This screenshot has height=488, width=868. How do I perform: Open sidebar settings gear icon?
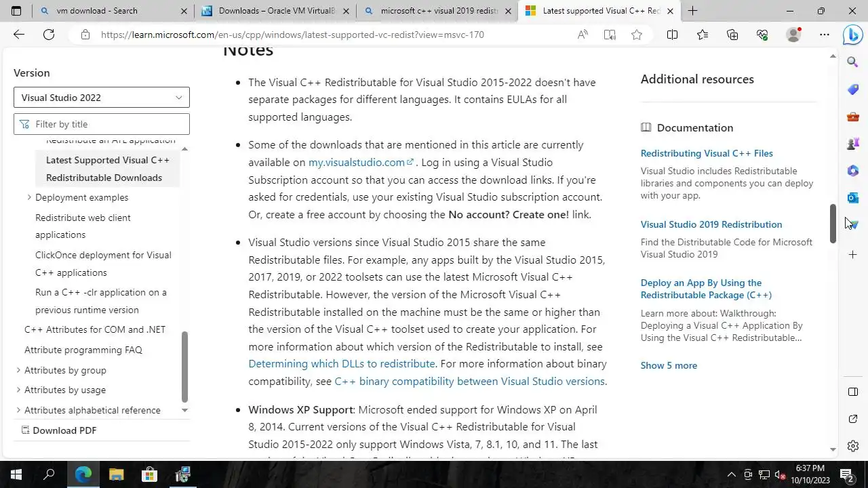853,446
